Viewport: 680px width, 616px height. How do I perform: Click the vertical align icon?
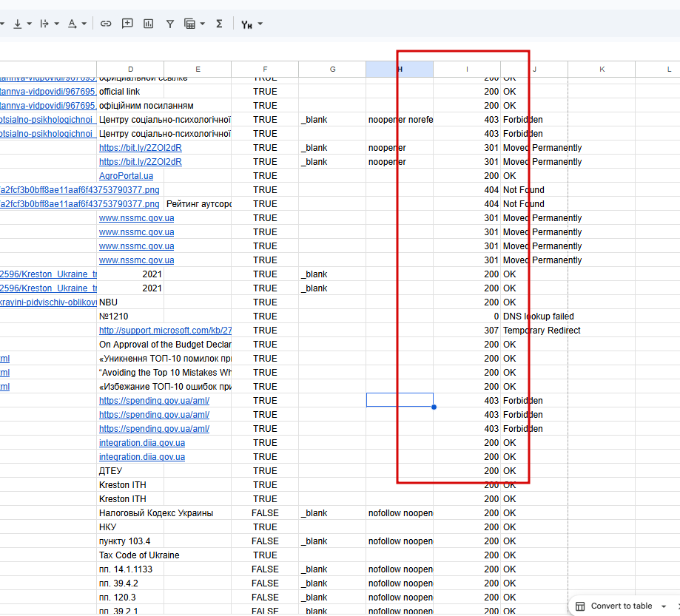[x=18, y=24]
